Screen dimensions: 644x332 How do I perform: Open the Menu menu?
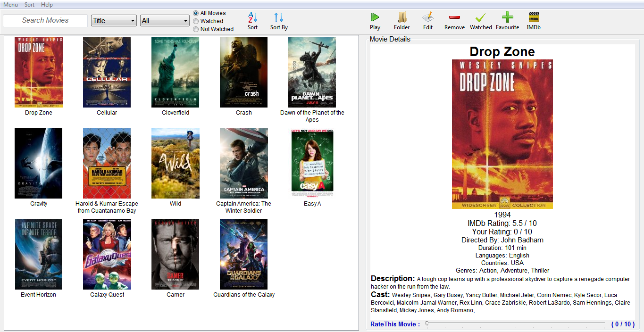10,5
